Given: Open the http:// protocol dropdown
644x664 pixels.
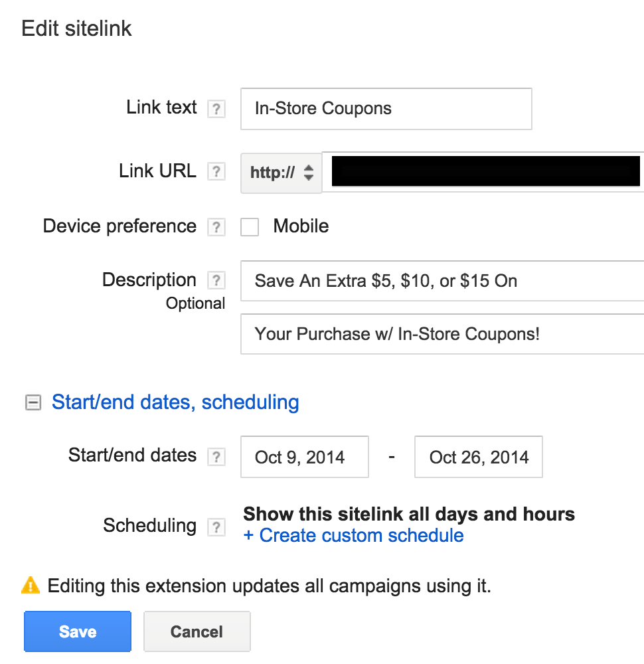Looking at the screenshot, I should click(x=282, y=173).
